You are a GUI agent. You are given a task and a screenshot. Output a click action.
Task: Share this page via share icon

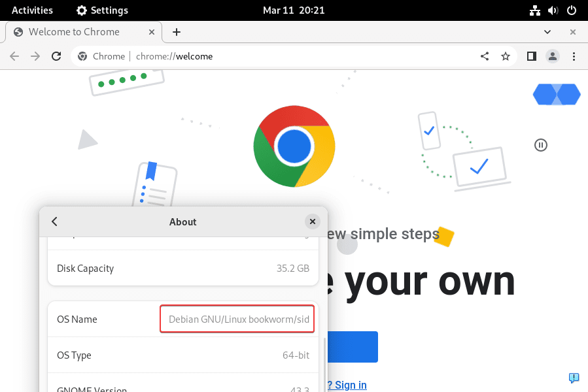485,56
